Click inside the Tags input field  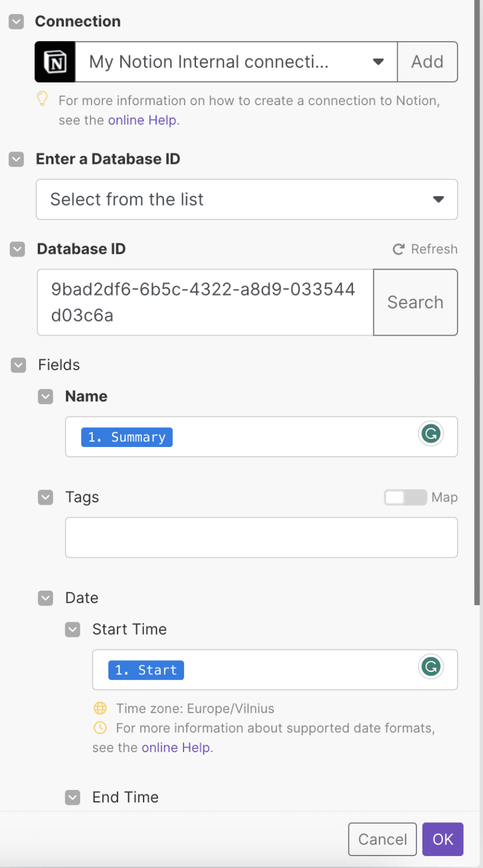click(261, 537)
